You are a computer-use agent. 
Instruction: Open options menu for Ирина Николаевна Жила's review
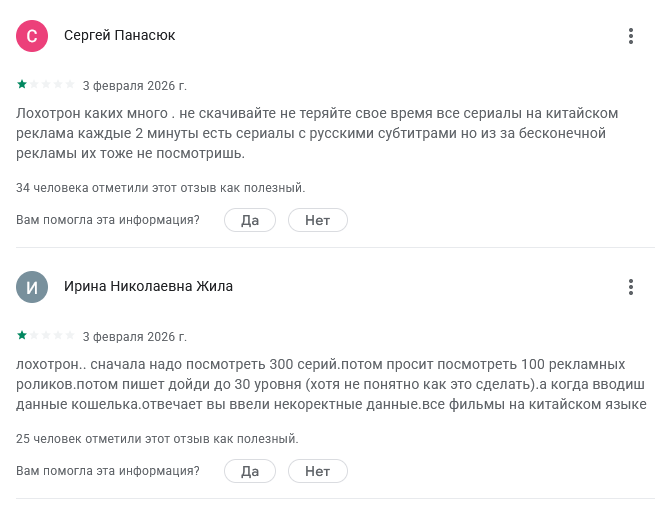[631, 287]
